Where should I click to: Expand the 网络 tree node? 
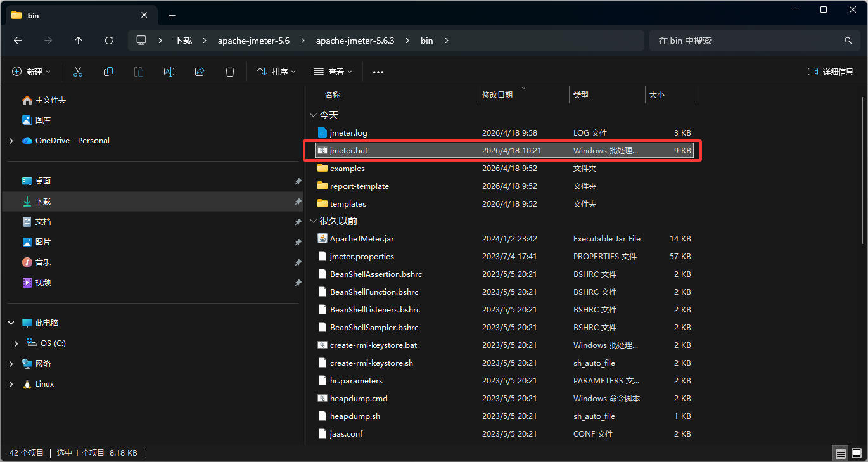click(11, 364)
